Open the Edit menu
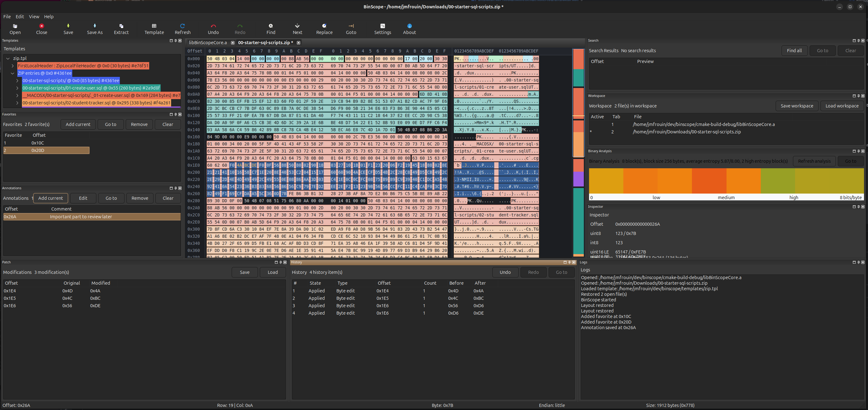The image size is (868, 410). coord(20,16)
